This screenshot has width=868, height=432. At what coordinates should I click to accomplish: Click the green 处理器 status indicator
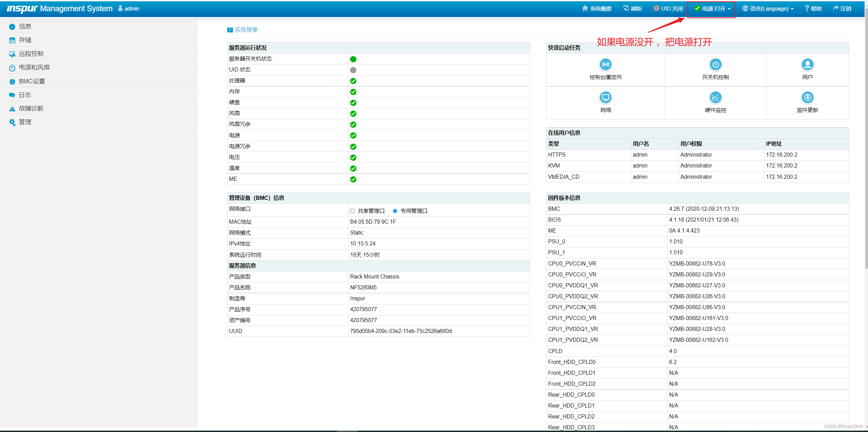353,81
